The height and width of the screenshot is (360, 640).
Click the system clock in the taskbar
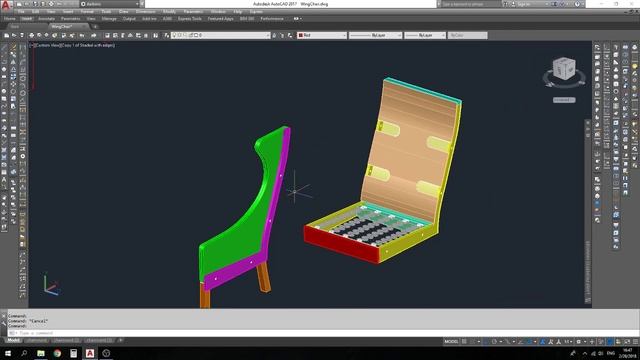pyautogui.click(x=628, y=353)
